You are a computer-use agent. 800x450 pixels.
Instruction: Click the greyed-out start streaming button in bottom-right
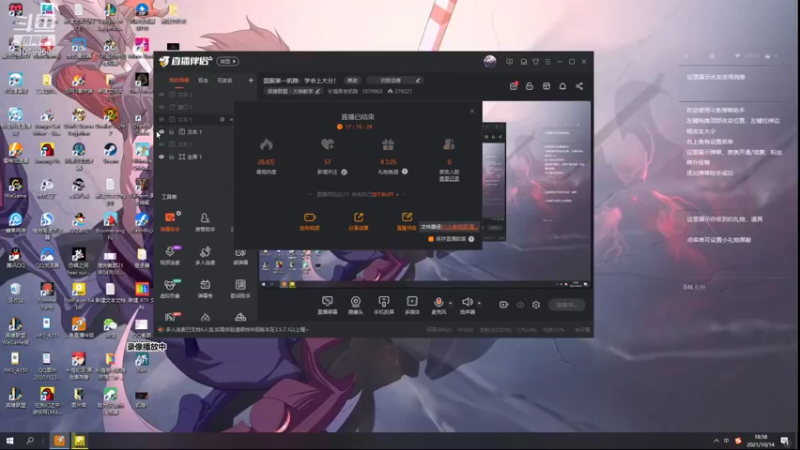point(566,305)
